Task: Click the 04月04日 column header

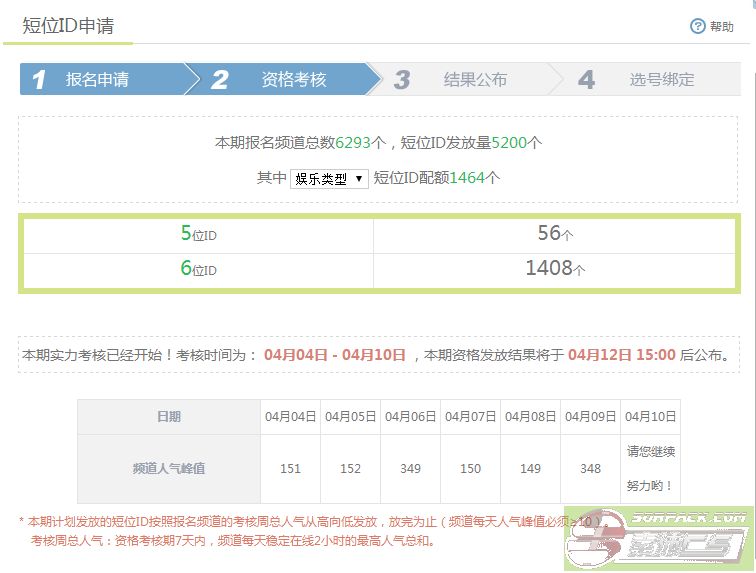Action: (290, 417)
